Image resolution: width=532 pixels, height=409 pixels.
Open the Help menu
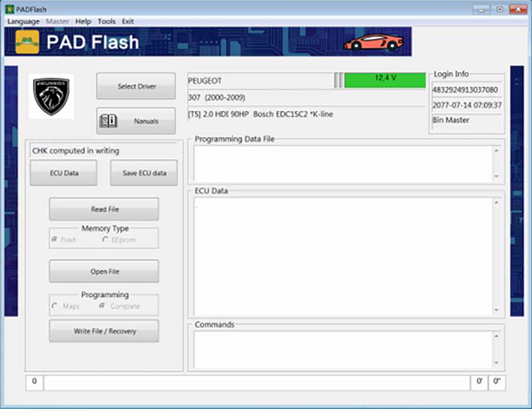click(x=83, y=21)
